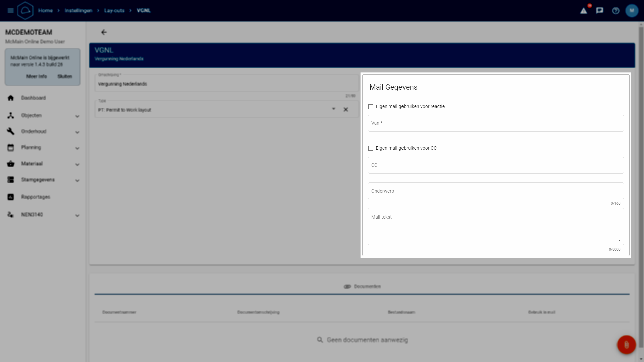Click the alerts warning triangle icon
The image size is (644, 362).
pos(584,11)
